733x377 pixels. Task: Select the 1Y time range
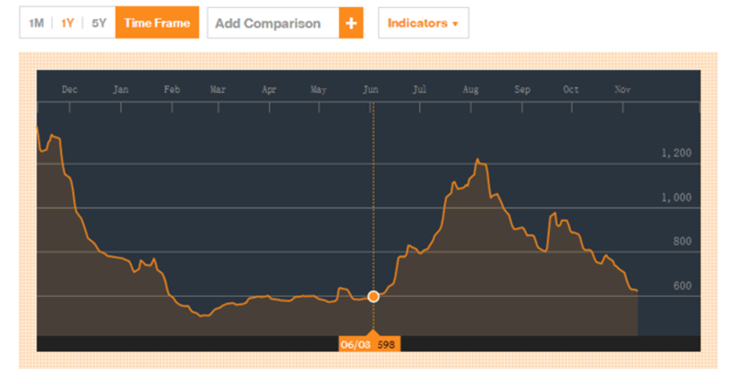pos(67,23)
